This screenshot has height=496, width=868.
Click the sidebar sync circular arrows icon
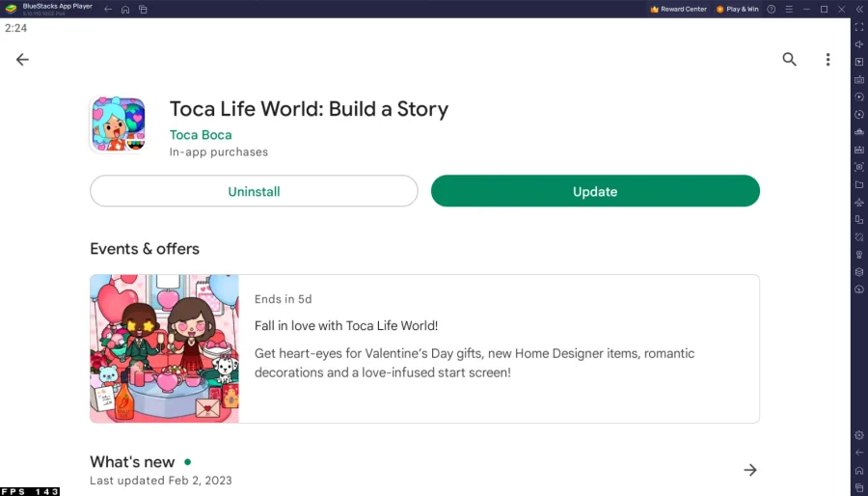point(859,115)
